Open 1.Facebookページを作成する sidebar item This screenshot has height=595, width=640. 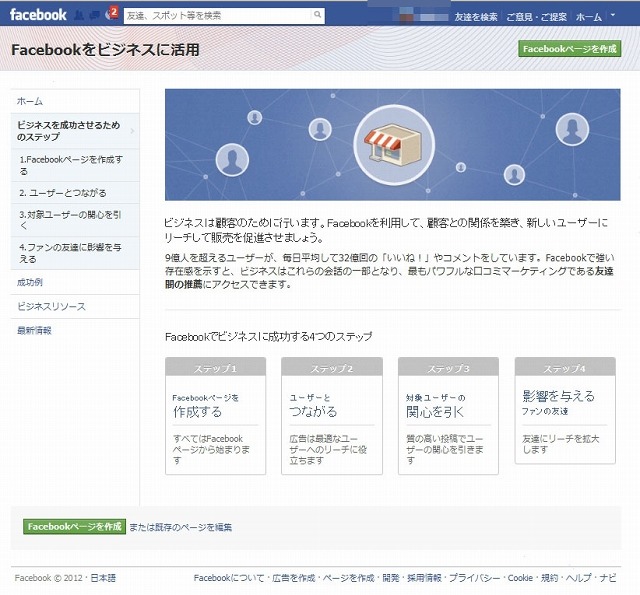pos(75,165)
